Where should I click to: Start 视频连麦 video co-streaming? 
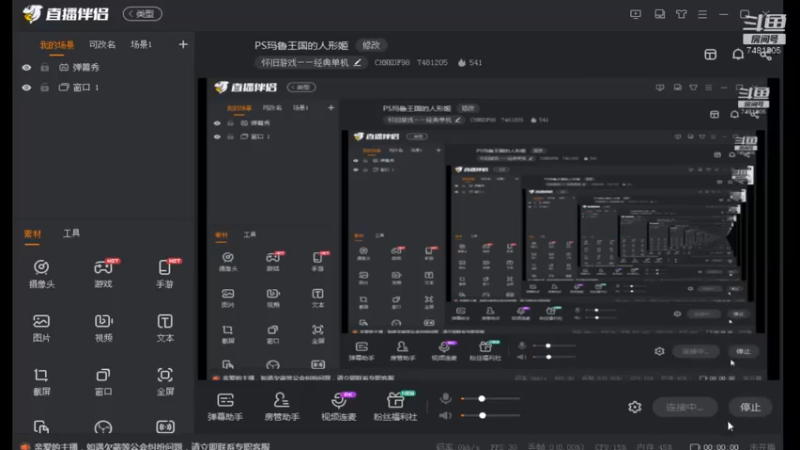coord(339,407)
